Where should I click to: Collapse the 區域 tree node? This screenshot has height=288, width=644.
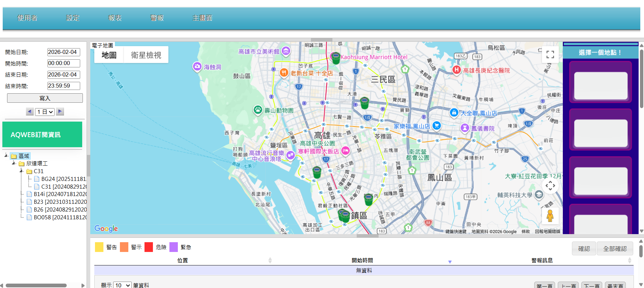pyautogui.click(x=6, y=156)
